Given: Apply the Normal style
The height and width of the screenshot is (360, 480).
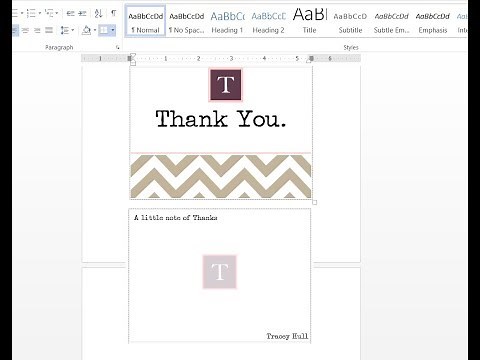Looking at the screenshot, I should (x=146, y=21).
